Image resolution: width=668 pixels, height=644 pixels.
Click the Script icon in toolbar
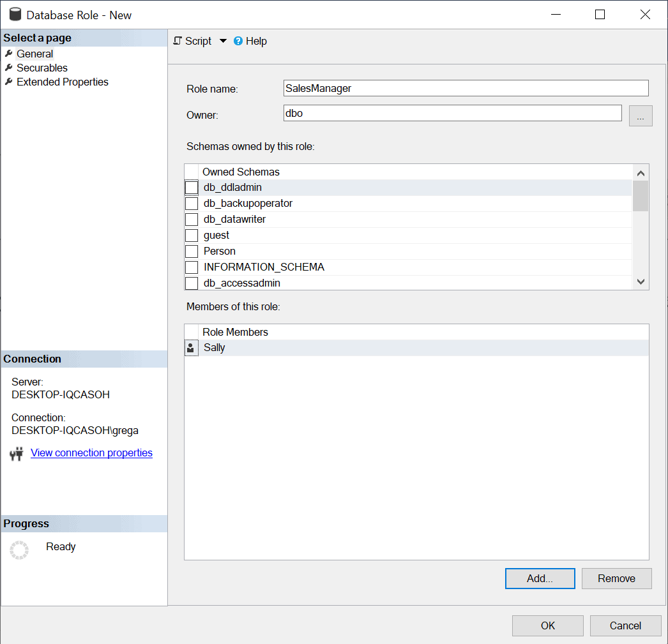coord(178,41)
